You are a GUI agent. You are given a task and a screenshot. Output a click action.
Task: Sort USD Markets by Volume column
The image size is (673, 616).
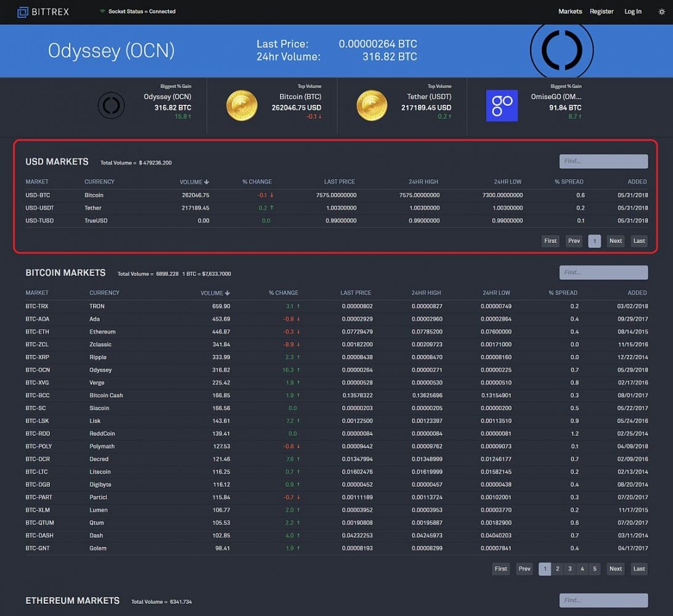[x=194, y=182]
